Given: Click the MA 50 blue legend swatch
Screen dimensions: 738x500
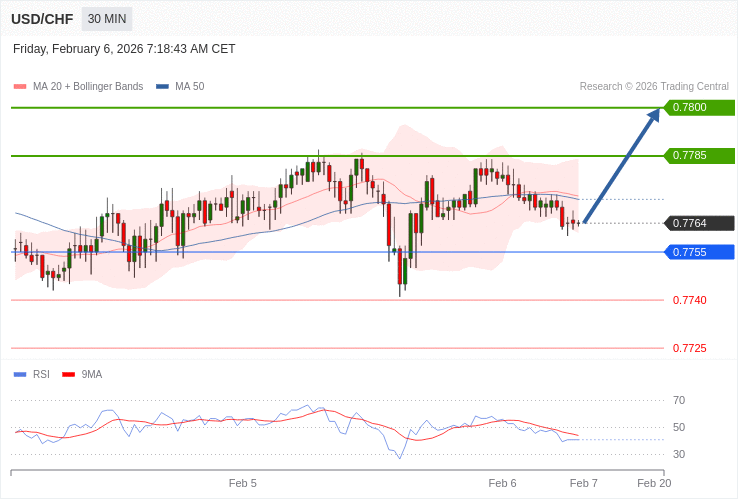Looking at the screenshot, I should pos(162,87).
